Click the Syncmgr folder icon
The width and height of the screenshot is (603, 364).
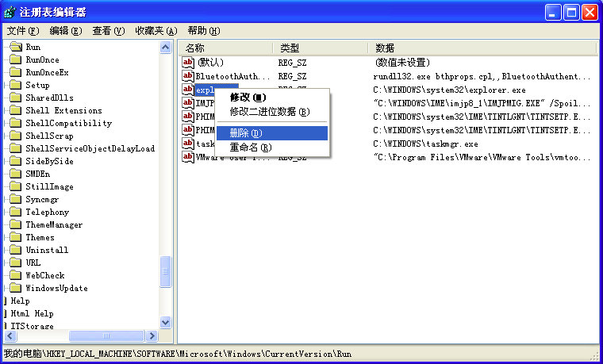[x=16, y=199]
